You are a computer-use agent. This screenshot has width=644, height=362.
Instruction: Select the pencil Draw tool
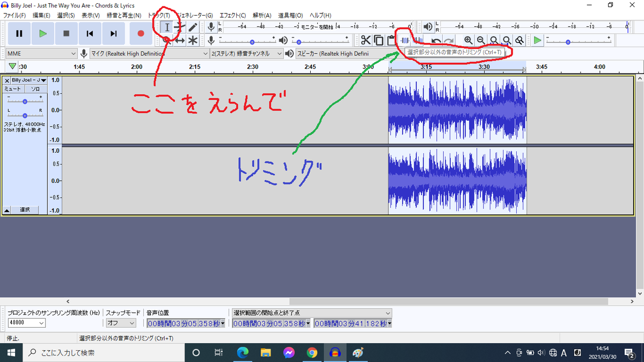193,27
